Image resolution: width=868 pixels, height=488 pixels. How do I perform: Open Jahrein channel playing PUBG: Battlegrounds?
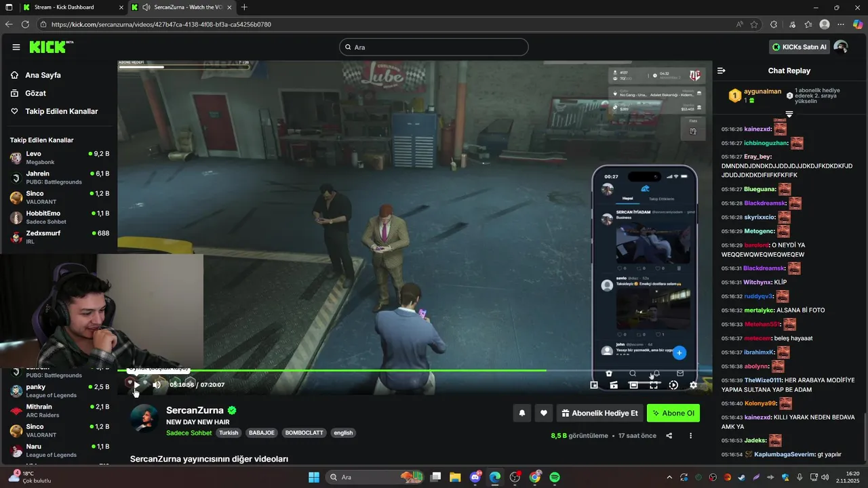click(59, 178)
